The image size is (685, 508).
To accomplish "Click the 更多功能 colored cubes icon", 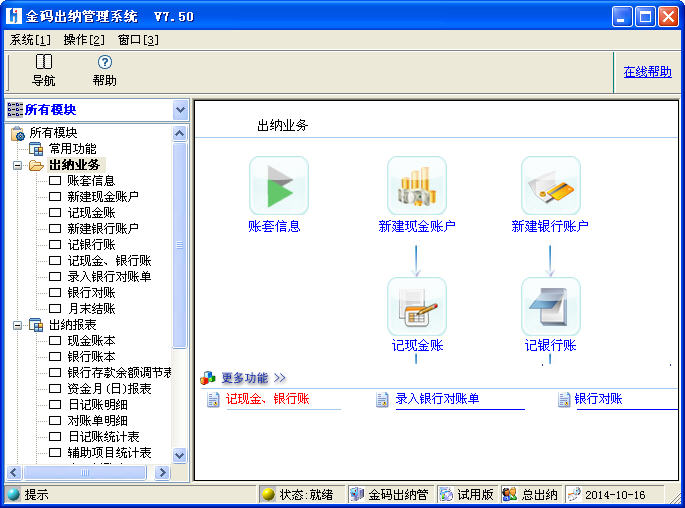I will pos(208,378).
